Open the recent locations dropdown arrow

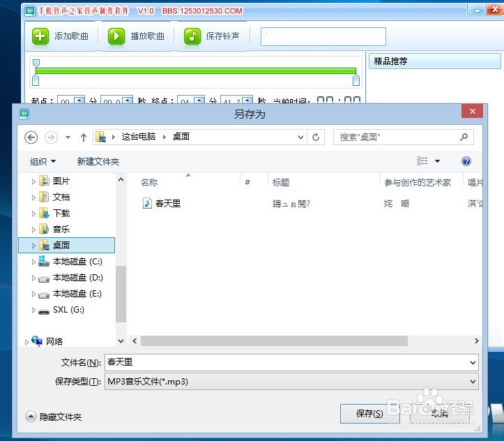(68, 137)
